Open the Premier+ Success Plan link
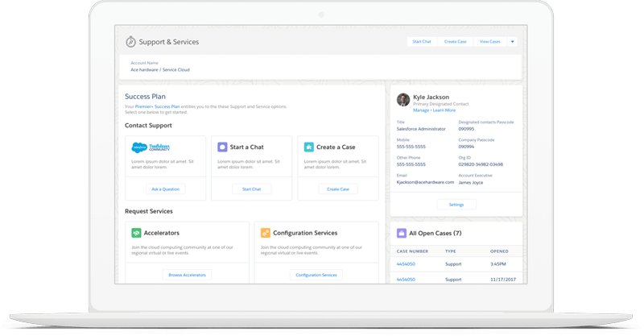This screenshot has height=336, width=644. (x=157, y=106)
